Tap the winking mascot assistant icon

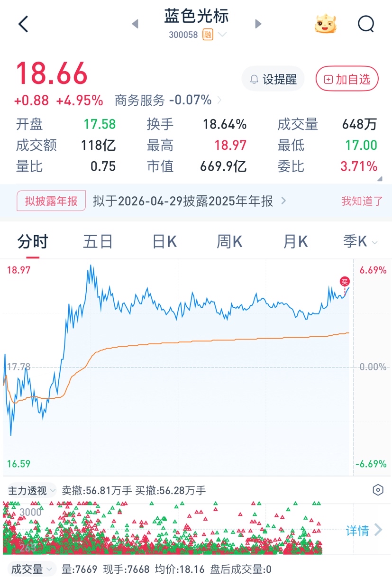click(326, 24)
